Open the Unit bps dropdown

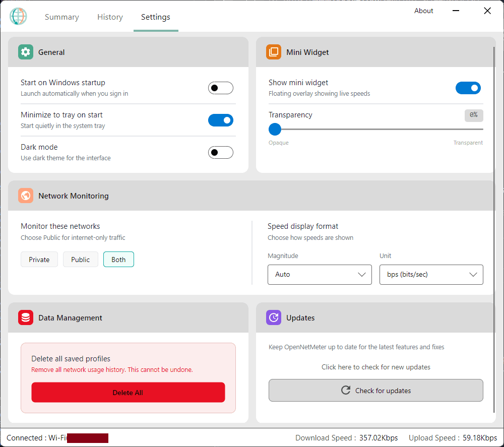click(431, 275)
